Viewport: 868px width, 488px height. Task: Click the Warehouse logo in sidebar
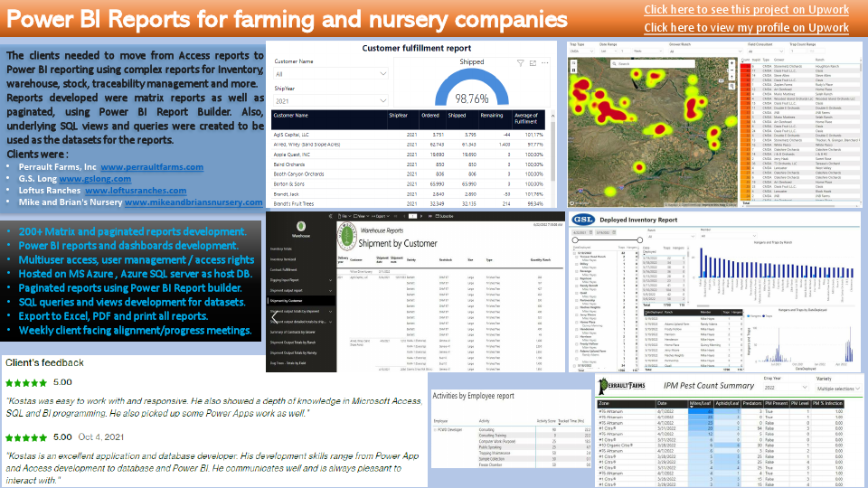[x=301, y=226]
